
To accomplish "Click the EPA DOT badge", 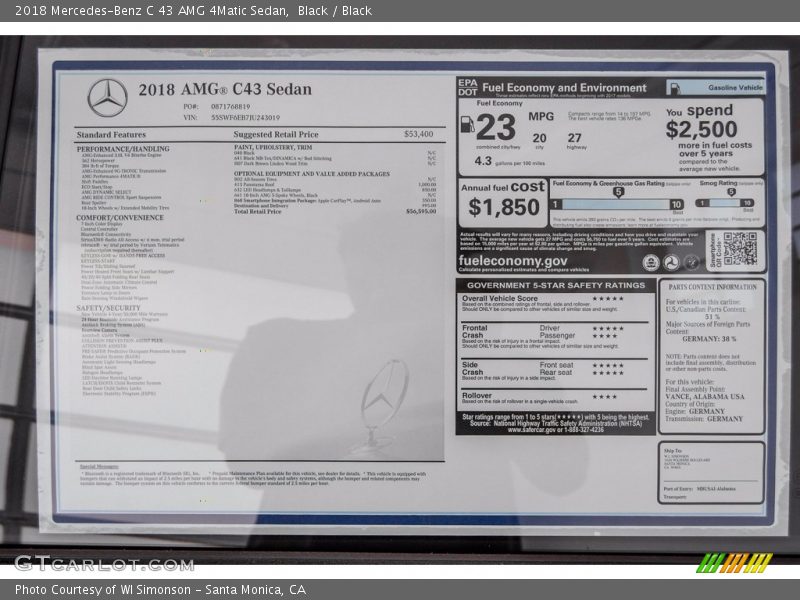I will pos(468,87).
